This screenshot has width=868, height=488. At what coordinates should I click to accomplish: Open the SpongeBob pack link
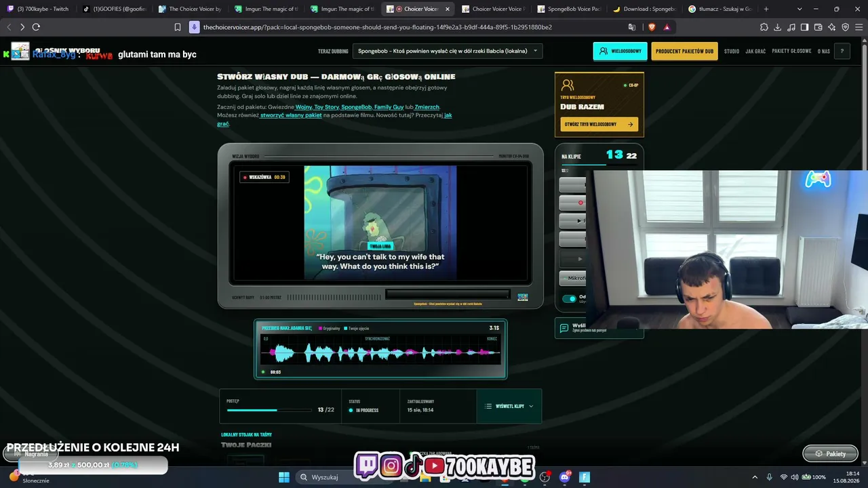(356, 107)
